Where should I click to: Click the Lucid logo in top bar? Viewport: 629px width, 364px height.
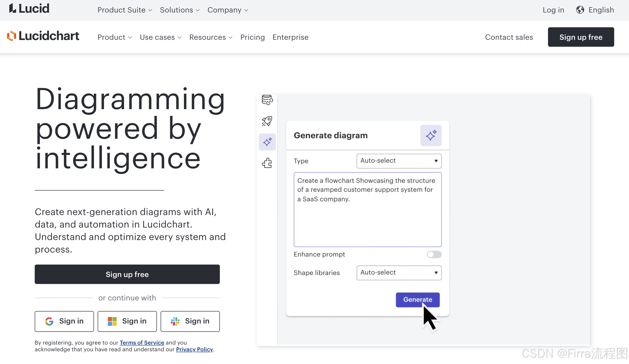(x=29, y=9)
